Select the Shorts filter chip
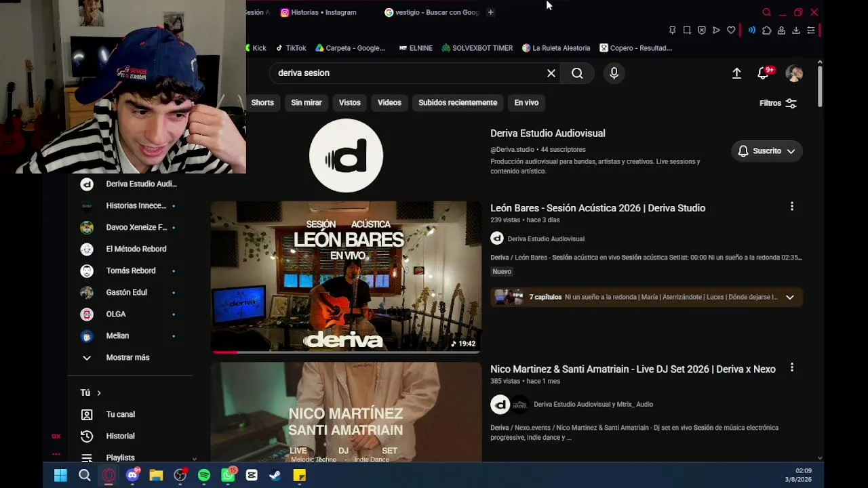 tap(262, 103)
